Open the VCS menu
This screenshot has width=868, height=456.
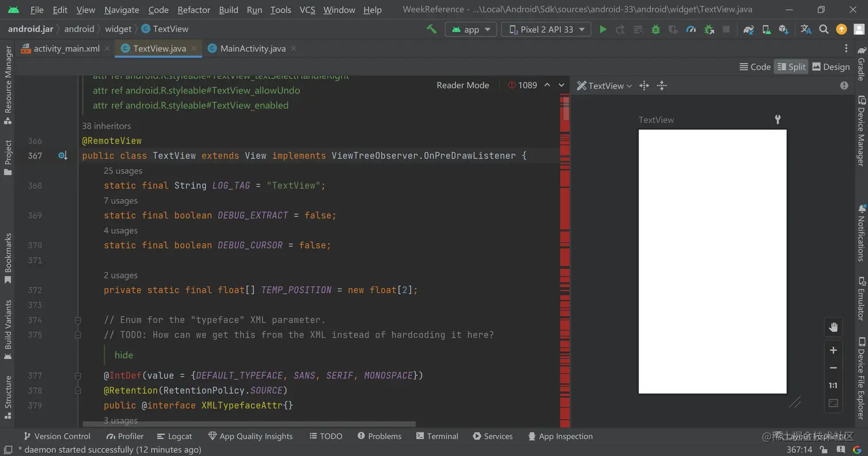[x=307, y=10]
